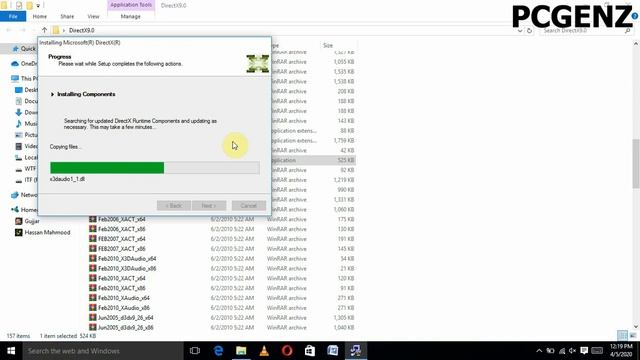
Task: Launch Microsoft Edge from the taskbar
Action: point(218,351)
